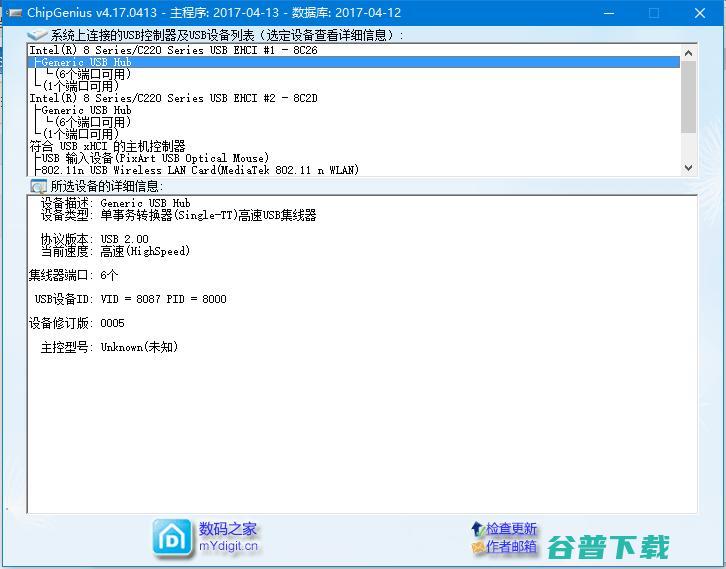Click the author email envelope icon
This screenshot has width=726, height=569.
(476, 547)
